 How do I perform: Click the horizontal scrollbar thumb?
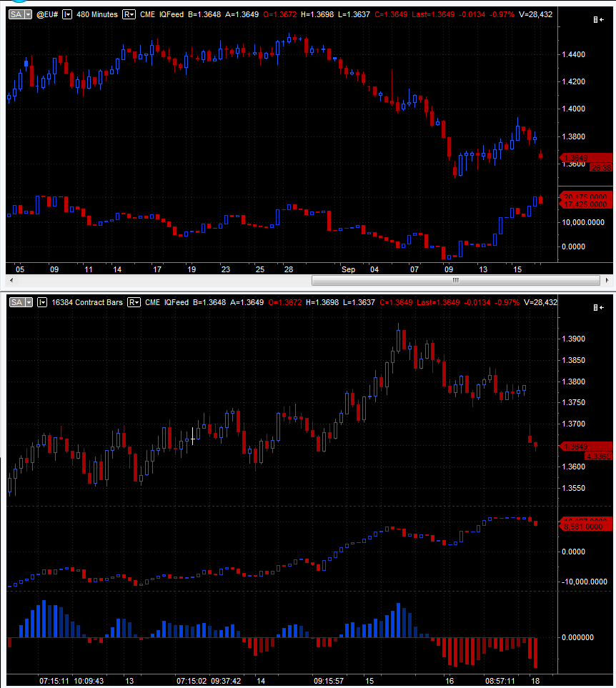tap(456, 280)
